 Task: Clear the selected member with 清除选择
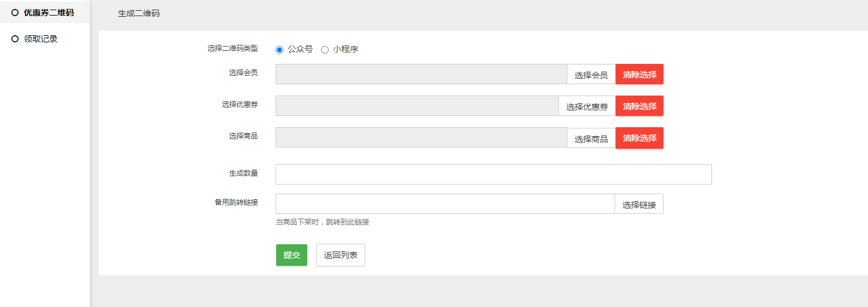(639, 75)
